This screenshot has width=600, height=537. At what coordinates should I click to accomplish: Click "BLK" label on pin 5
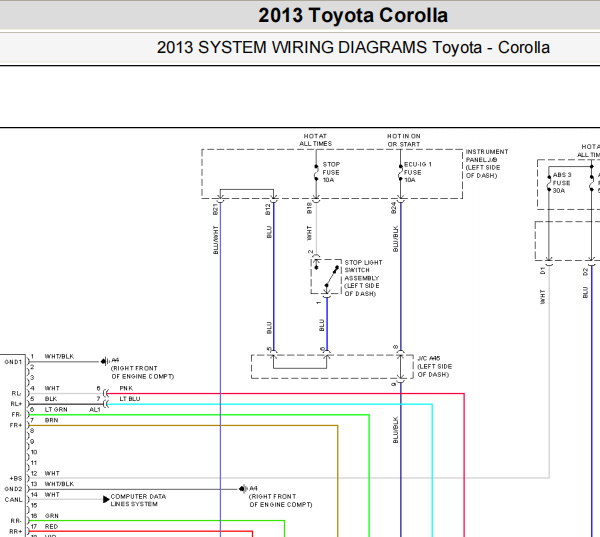(51, 399)
